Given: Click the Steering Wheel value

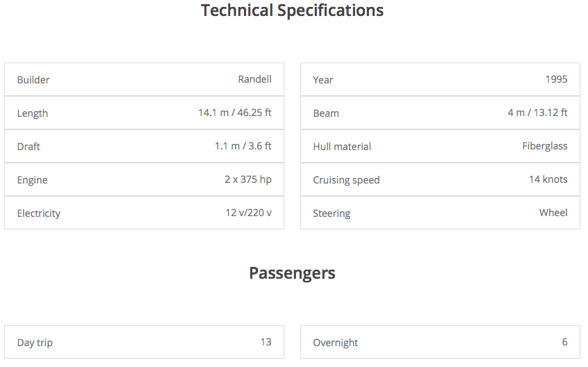Looking at the screenshot, I should coord(553,213).
